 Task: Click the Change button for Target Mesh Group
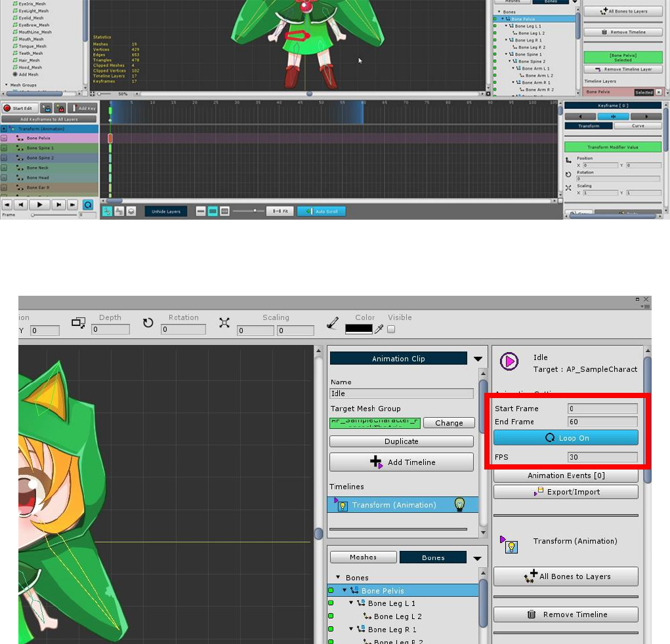(x=449, y=423)
